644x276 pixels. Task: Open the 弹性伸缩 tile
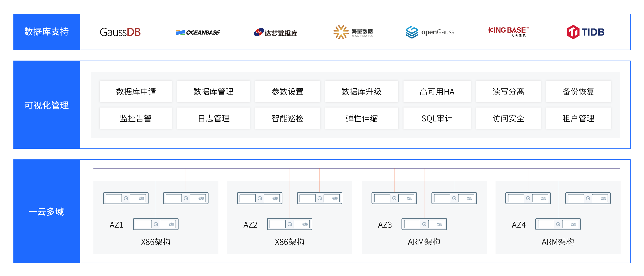[362, 118]
